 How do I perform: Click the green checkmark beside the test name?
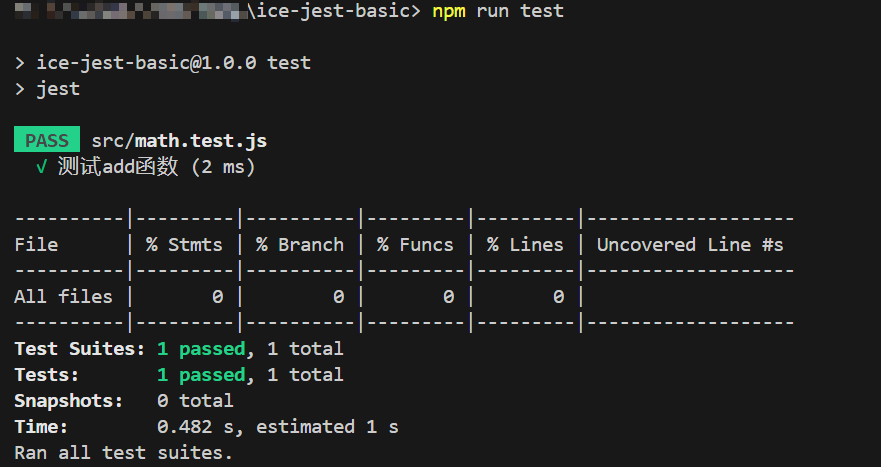(41, 167)
